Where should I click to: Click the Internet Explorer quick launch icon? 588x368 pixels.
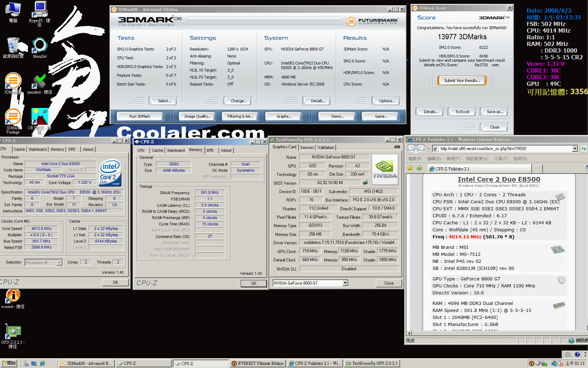pyautogui.click(x=42, y=363)
